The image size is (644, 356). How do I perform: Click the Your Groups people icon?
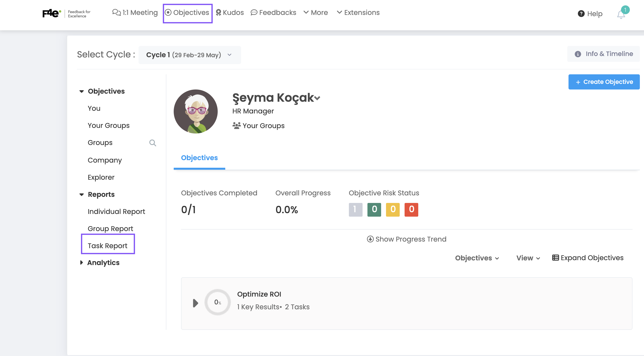[x=236, y=126]
